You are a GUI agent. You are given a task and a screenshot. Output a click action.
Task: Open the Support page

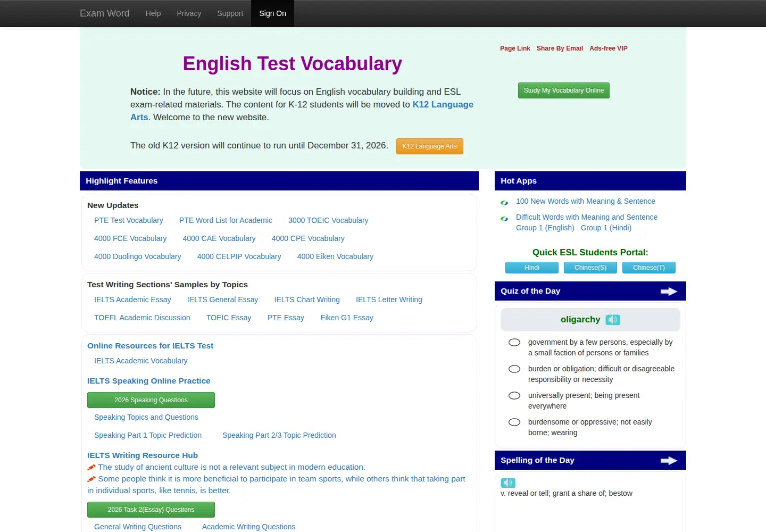pos(230,13)
